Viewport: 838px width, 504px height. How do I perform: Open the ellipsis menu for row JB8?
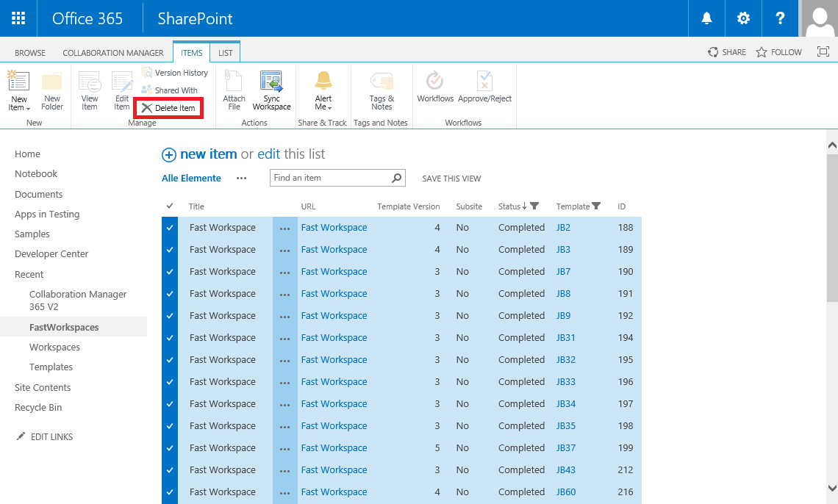point(285,294)
